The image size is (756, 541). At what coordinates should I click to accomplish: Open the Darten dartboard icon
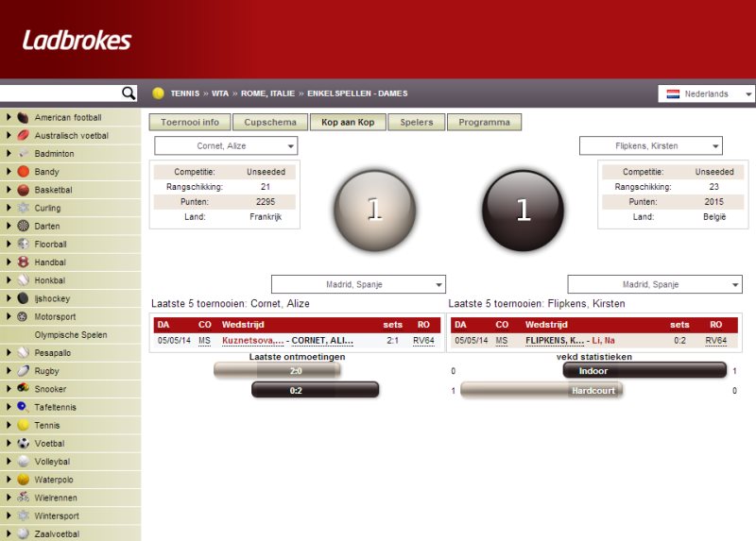click(x=23, y=226)
